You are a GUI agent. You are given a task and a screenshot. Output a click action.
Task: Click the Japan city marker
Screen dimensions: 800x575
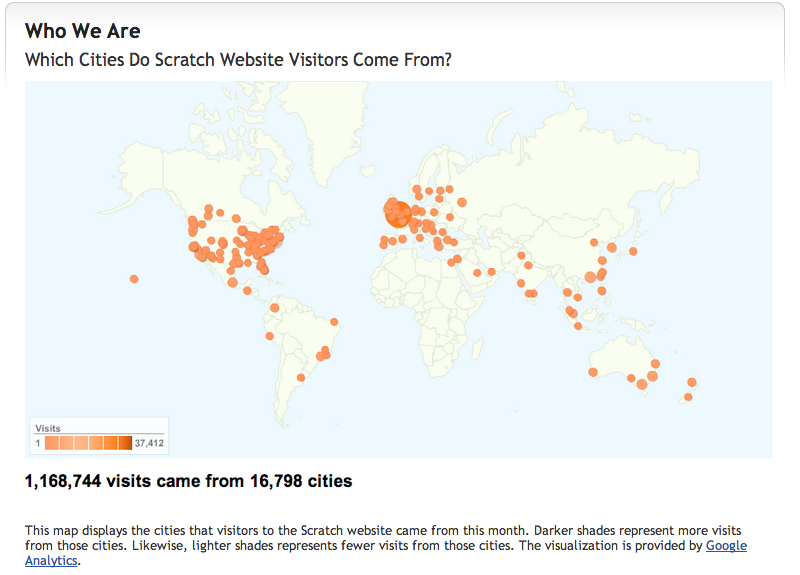coord(632,251)
